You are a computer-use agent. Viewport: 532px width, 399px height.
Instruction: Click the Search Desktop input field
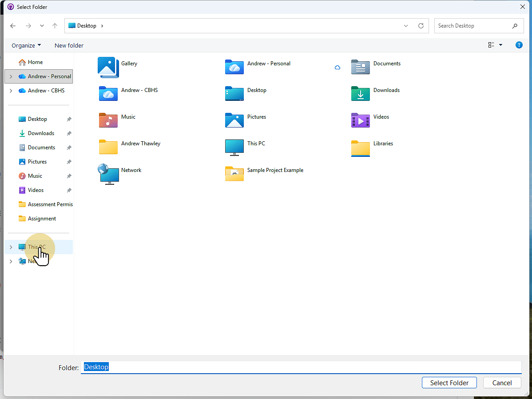pyautogui.click(x=473, y=26)
